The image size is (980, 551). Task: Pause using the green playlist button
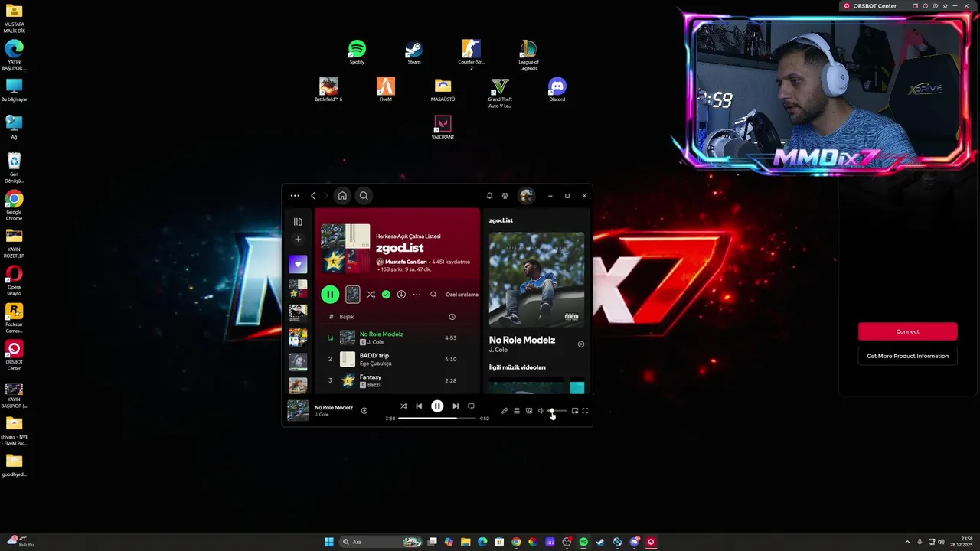[330, 294]
